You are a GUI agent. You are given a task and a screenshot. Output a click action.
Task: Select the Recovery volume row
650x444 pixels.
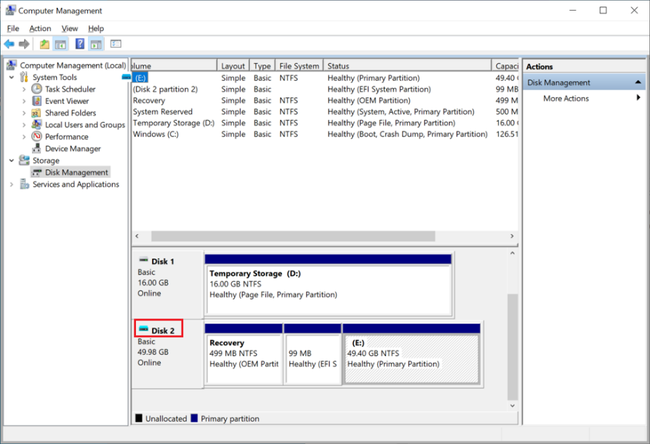[x=325, y=100]
